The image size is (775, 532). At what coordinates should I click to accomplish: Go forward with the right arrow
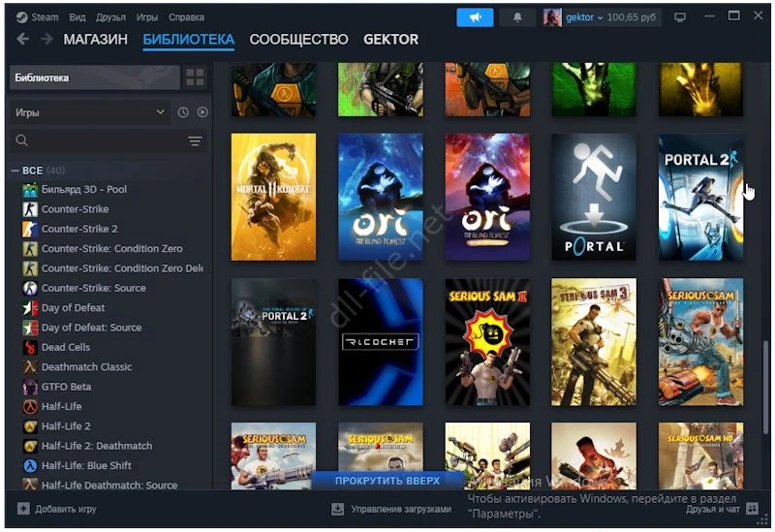tap(46, 39)
